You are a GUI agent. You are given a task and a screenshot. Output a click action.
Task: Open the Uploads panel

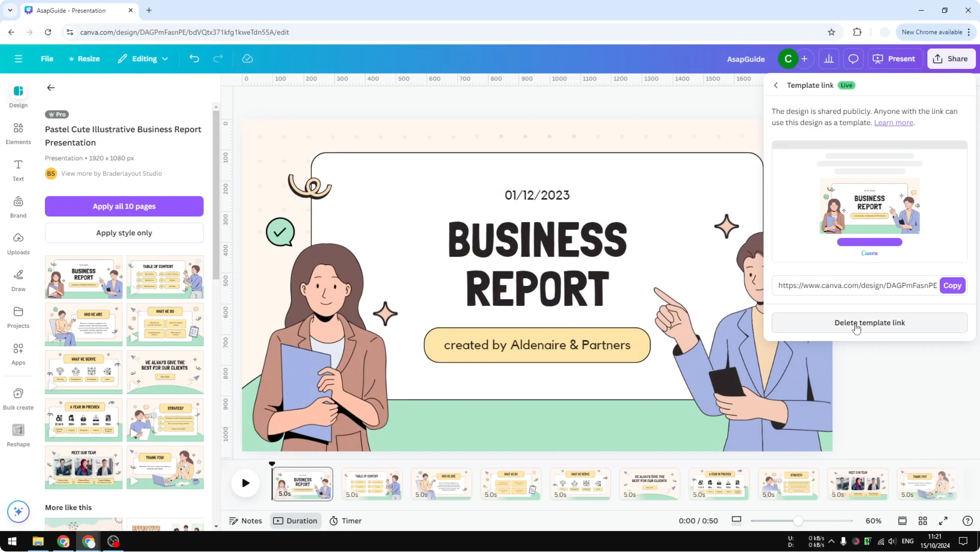click(18, 243)
